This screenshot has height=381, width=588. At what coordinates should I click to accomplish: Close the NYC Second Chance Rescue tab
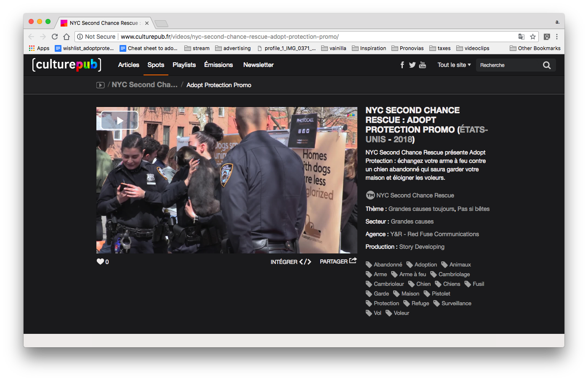(147, 23)
